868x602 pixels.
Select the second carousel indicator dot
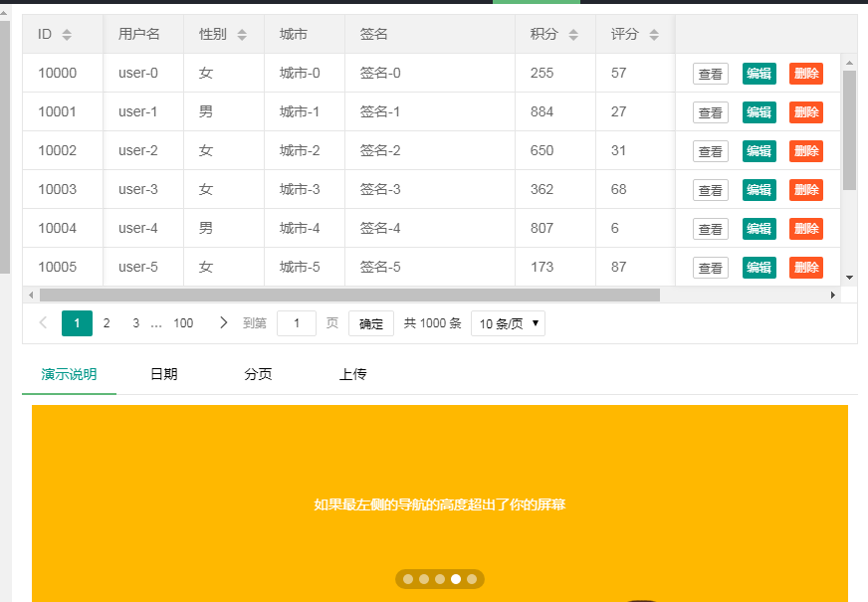[x=424, y=579]
